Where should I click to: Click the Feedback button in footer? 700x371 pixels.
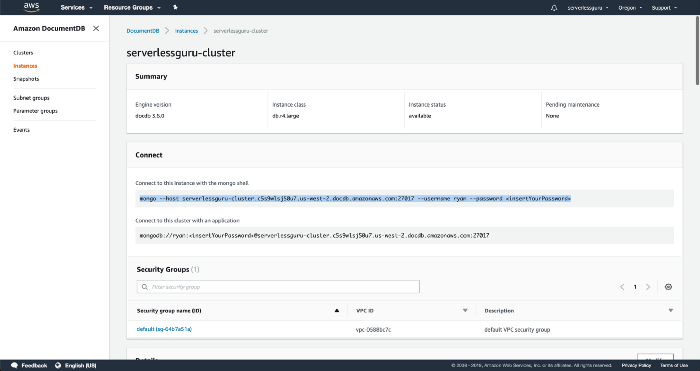tap(29, 366)
